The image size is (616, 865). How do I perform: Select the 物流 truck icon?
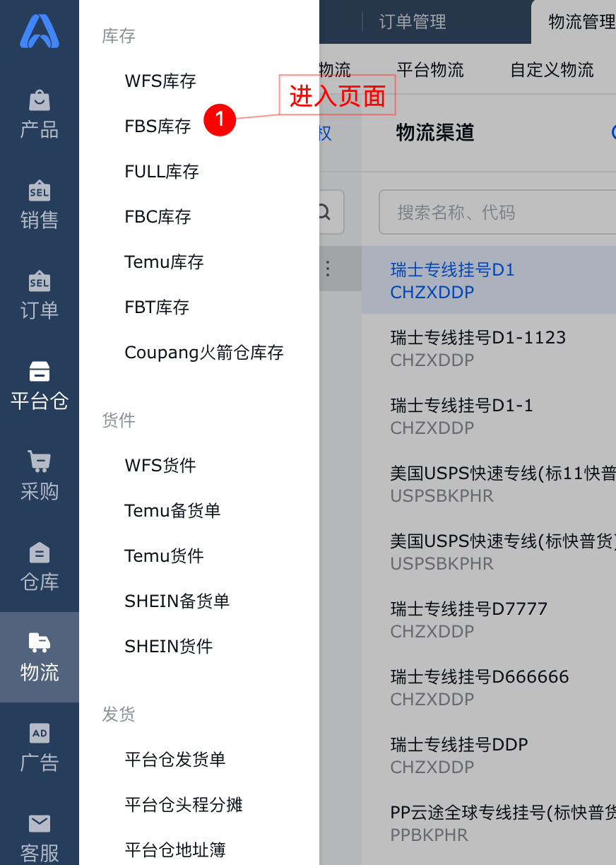(40, 642)
